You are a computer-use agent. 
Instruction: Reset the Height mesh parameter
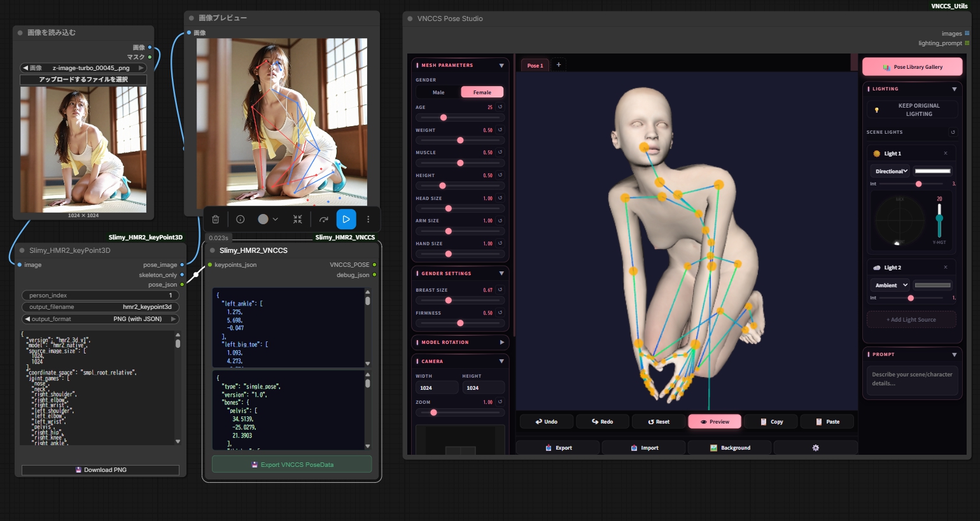(x=500, y=175)
